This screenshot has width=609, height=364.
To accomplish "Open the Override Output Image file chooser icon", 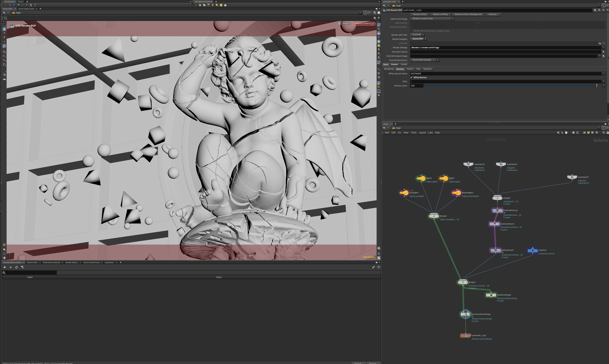I will click(604, 56).
